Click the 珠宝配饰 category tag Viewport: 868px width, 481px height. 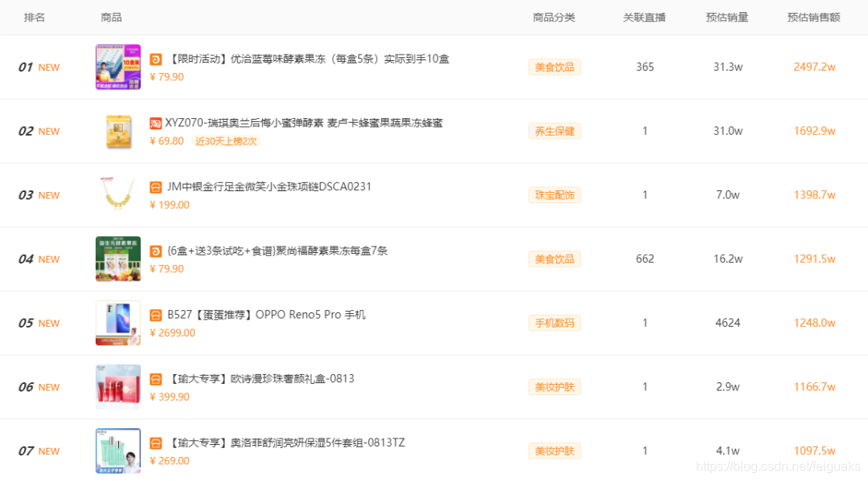[x=555, y=195]
